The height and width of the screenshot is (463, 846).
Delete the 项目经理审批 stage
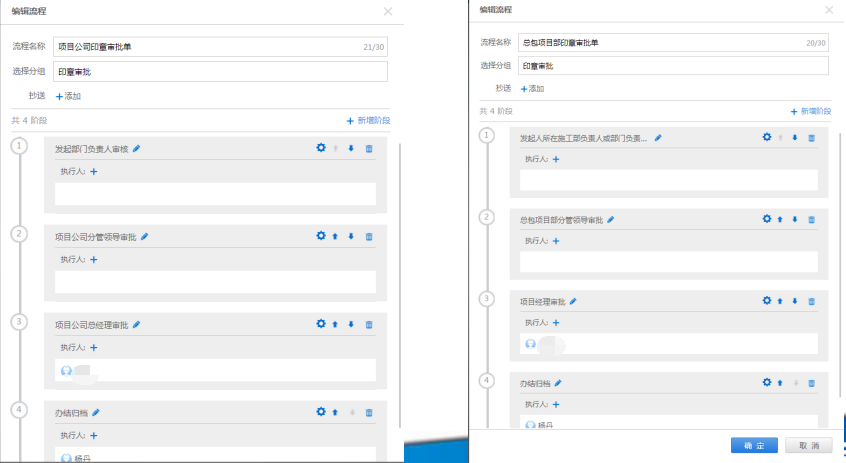(812, 301)
